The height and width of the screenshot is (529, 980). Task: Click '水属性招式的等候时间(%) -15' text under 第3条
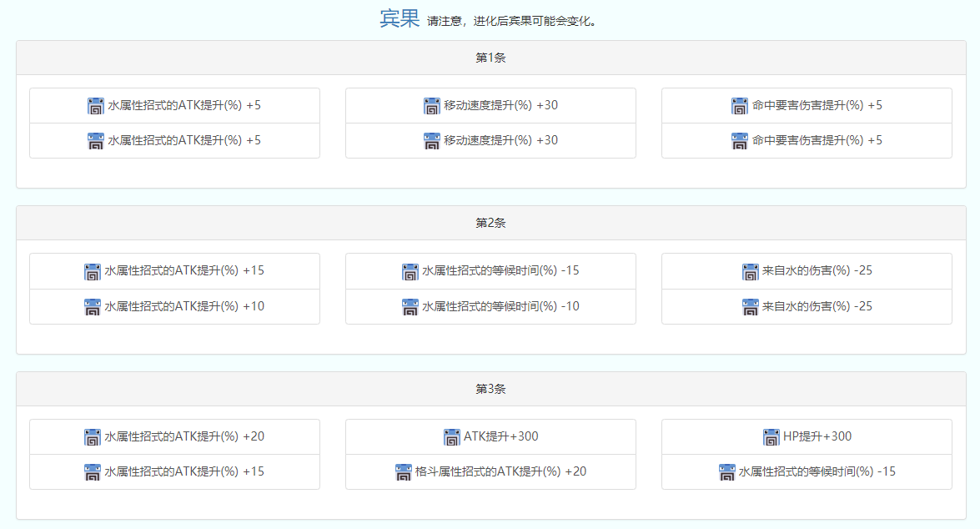817,471
